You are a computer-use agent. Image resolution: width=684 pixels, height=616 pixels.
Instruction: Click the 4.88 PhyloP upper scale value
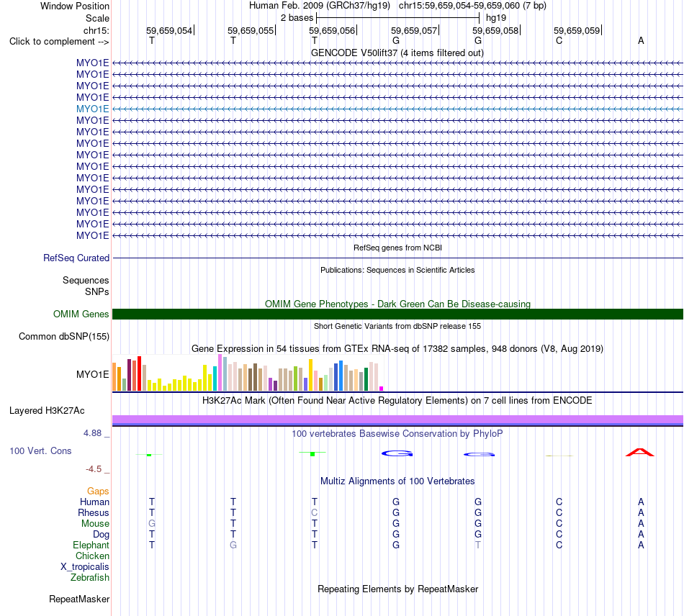(x=92, y=433)
